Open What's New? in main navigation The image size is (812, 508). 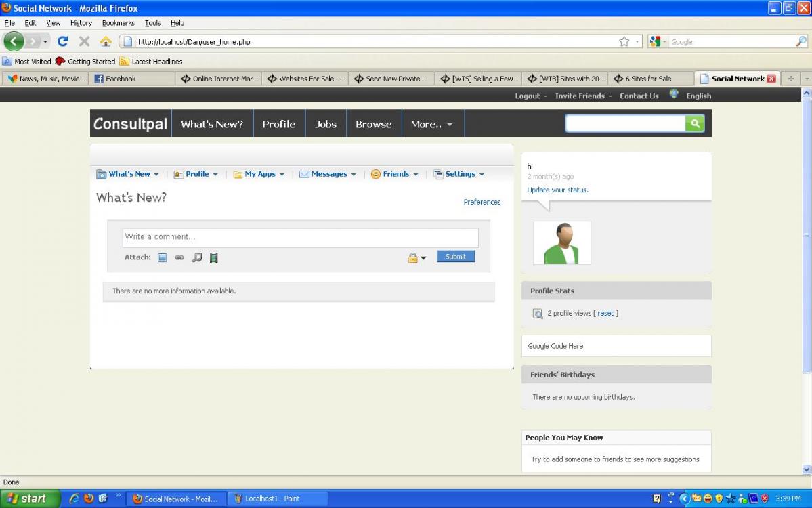[x=212, y=124]
